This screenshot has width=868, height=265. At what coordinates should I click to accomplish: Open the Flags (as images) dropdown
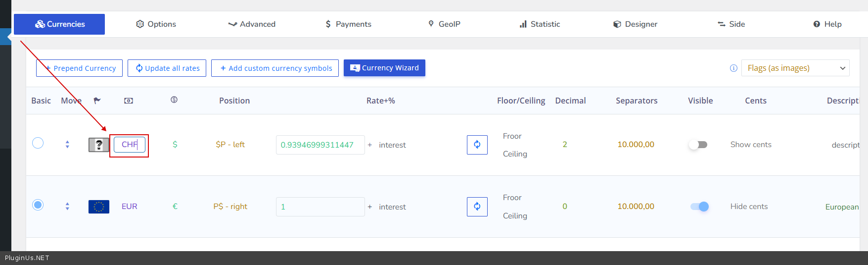pyautogui.click(x=795, y=68)
